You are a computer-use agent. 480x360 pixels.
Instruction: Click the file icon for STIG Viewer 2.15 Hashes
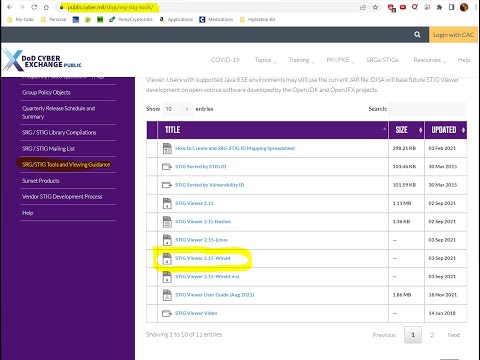pyautogui.click(x=167, y=221)
